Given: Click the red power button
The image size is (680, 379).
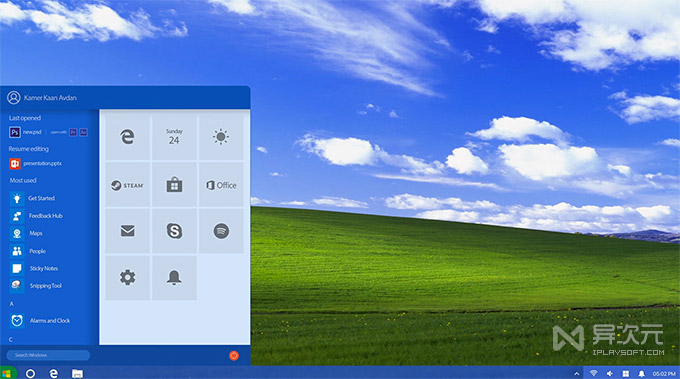Looking at the screenshot, I should tap(234, 356).
